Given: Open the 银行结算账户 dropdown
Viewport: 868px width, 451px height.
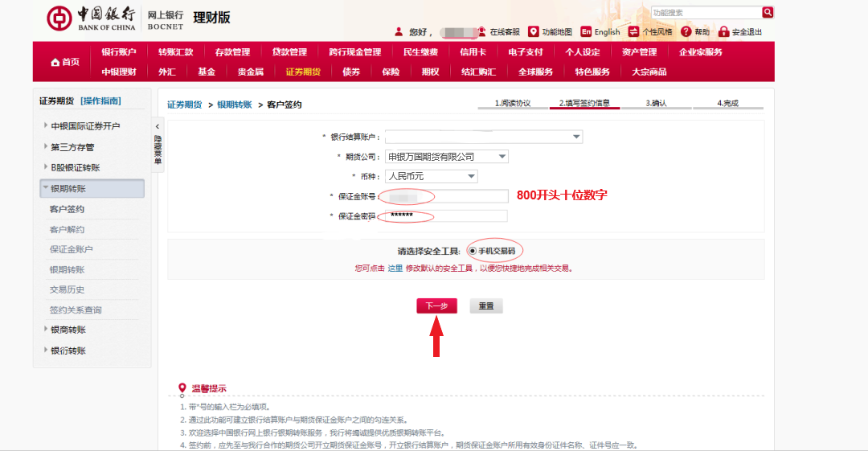Looking at the screenshot, I should 575,137.
